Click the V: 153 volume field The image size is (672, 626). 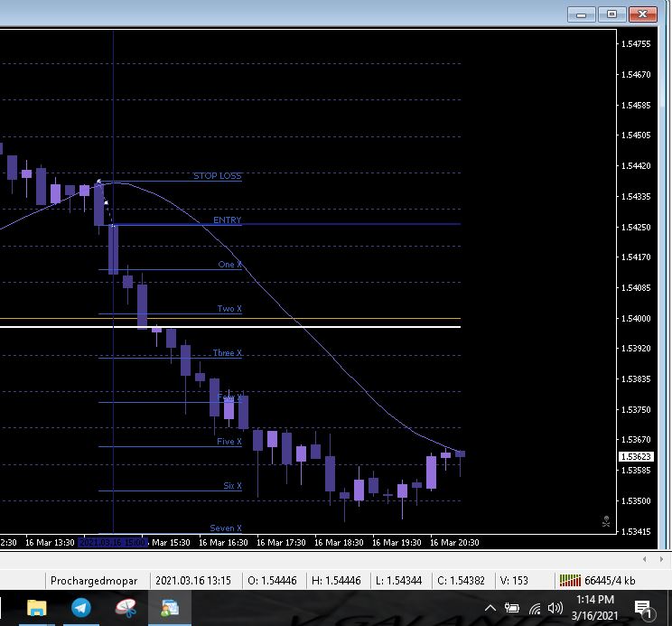[514, 581]
